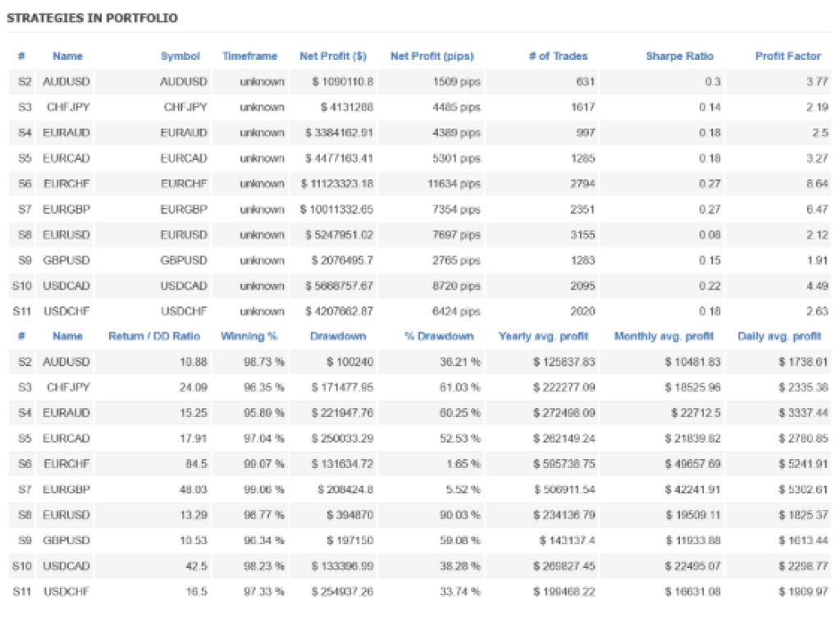Click the 3155 trades count cell
The image size is (840, 619).
coord(581,235)
